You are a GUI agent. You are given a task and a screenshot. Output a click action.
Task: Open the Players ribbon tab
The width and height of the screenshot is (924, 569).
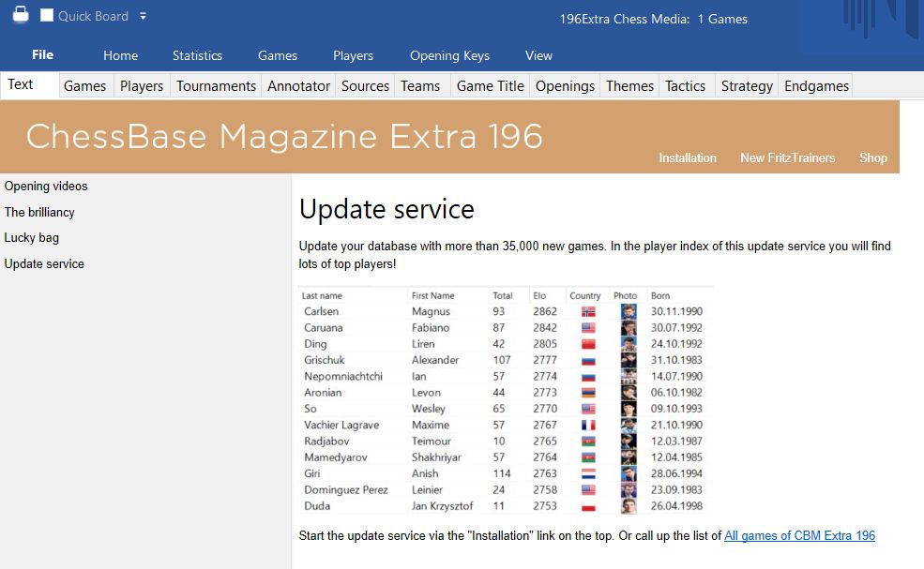(353, 55)
